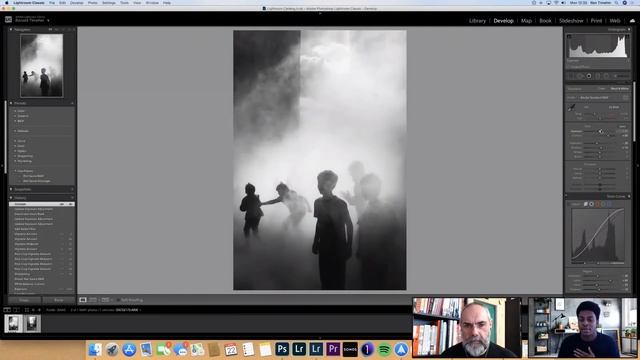Collapse the Presets panel
640x360 pixels.
[x=11, y=103]
